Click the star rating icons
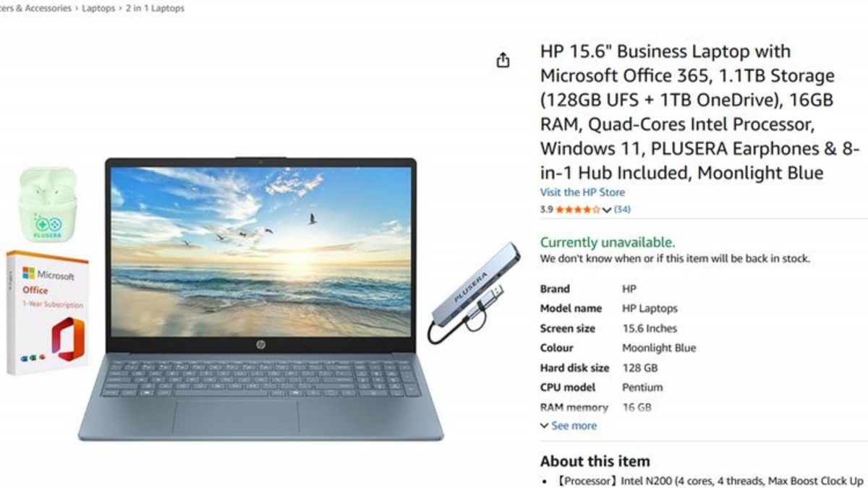This screenshot has width=868, height=488. point(578,210)
